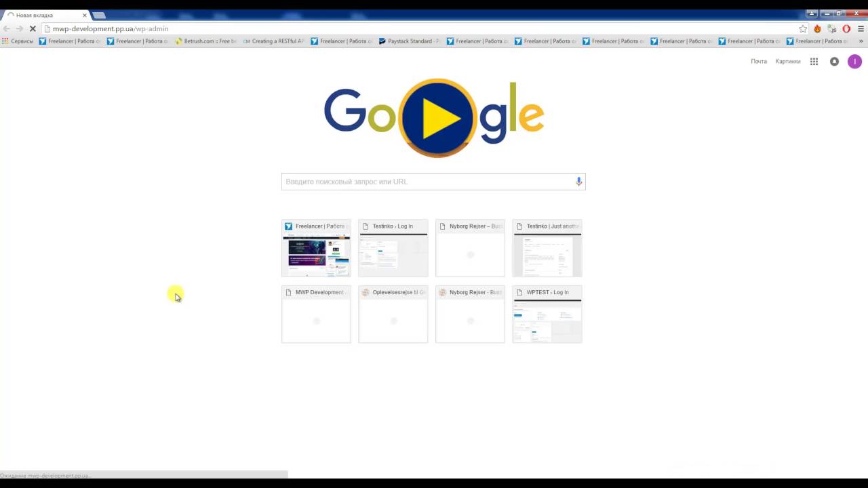Open the Chrome profile switcher button
Screen dimensions: 868x488
[812, 14]
